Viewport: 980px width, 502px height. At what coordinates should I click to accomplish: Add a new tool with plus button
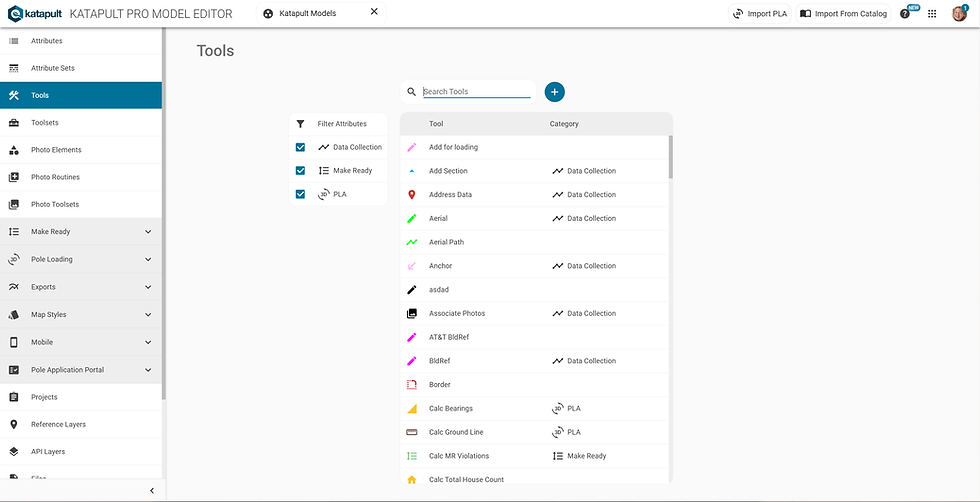tap(554, 92)
